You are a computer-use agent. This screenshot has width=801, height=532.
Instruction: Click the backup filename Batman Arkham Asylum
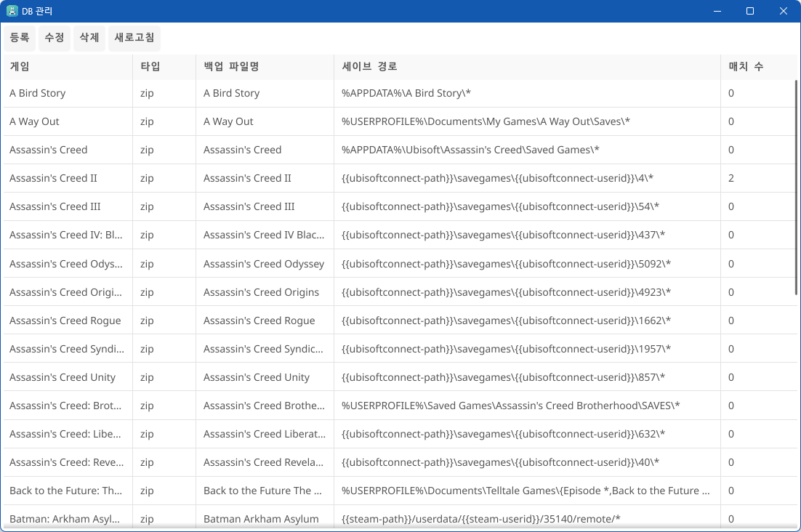click(261, 519)
